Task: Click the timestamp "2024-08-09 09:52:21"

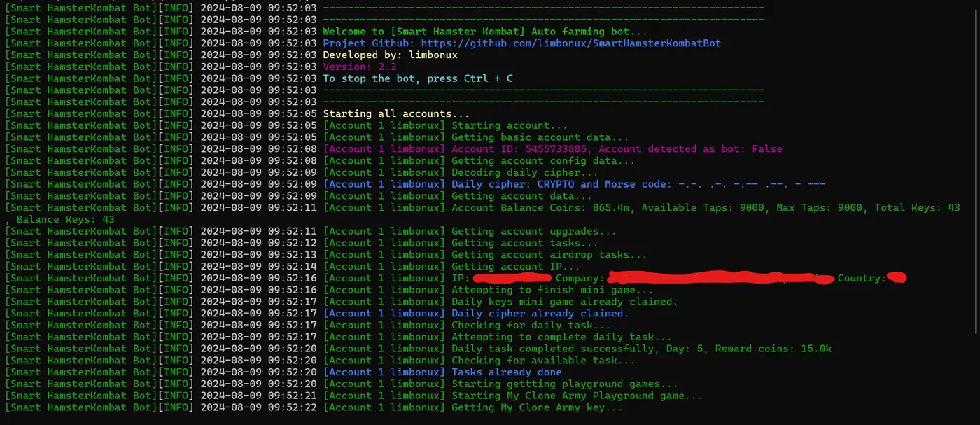Action: pos(259,396)
